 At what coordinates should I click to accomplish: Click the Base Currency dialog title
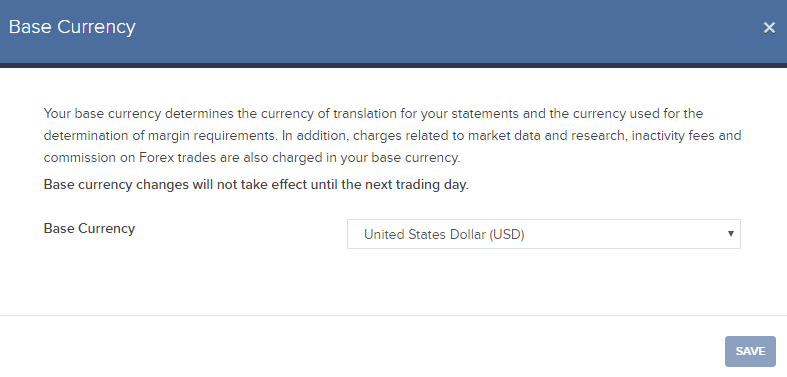(72, 27)
